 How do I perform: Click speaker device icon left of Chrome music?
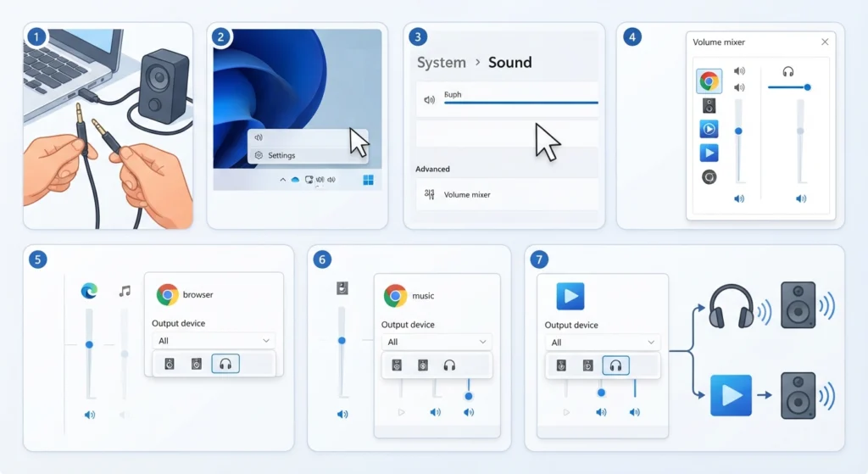coord(342,288)
